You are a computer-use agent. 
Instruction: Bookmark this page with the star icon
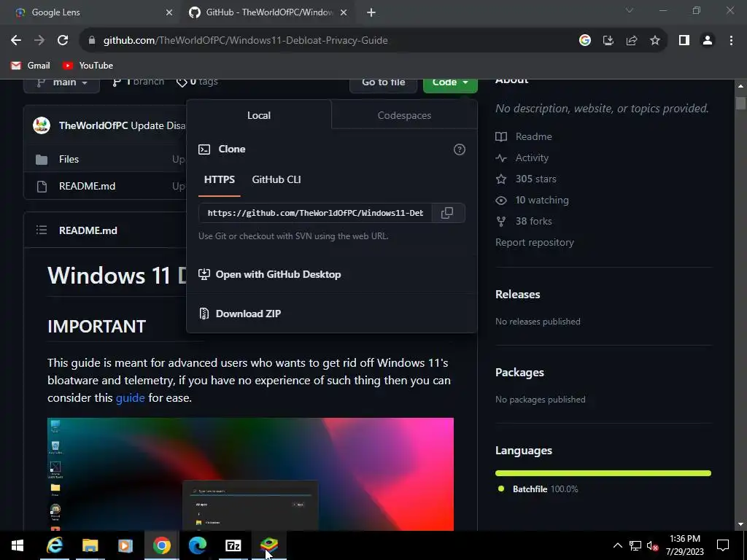(655, 41)
